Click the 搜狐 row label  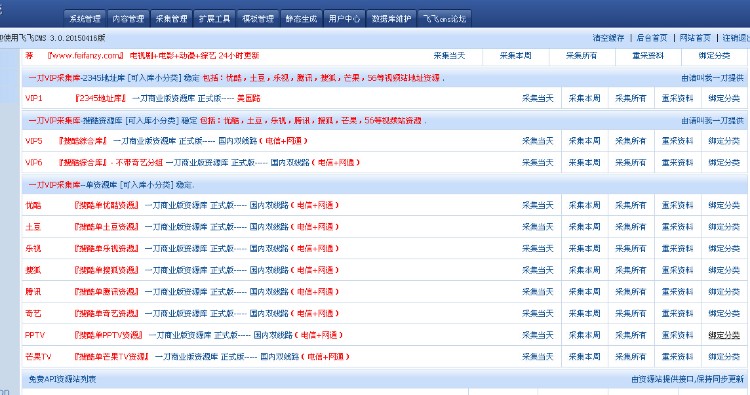(x=33, y=270)
